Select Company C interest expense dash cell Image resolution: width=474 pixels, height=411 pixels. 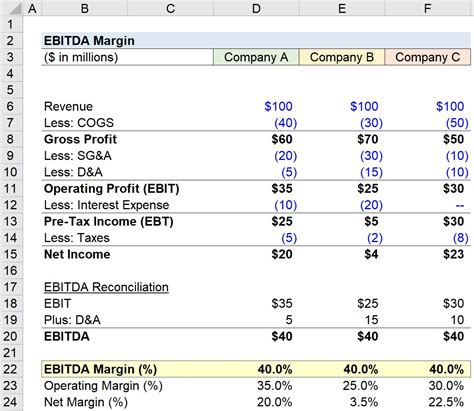428,205
